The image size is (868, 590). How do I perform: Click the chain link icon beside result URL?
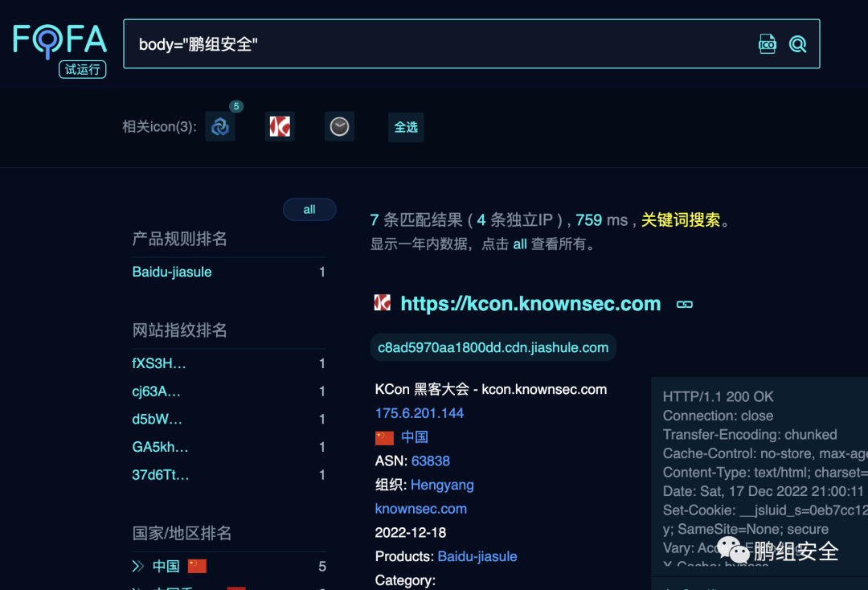(685, 305)
